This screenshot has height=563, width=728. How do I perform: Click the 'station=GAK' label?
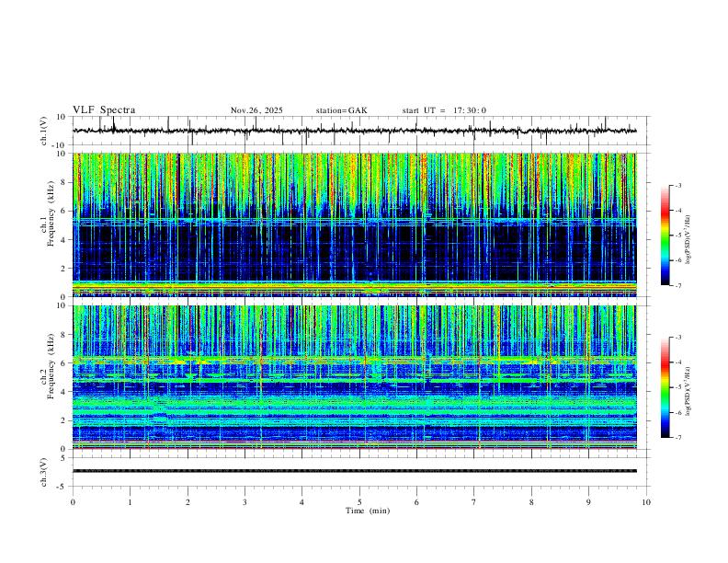pyautogui.click(x=341, y=110)
